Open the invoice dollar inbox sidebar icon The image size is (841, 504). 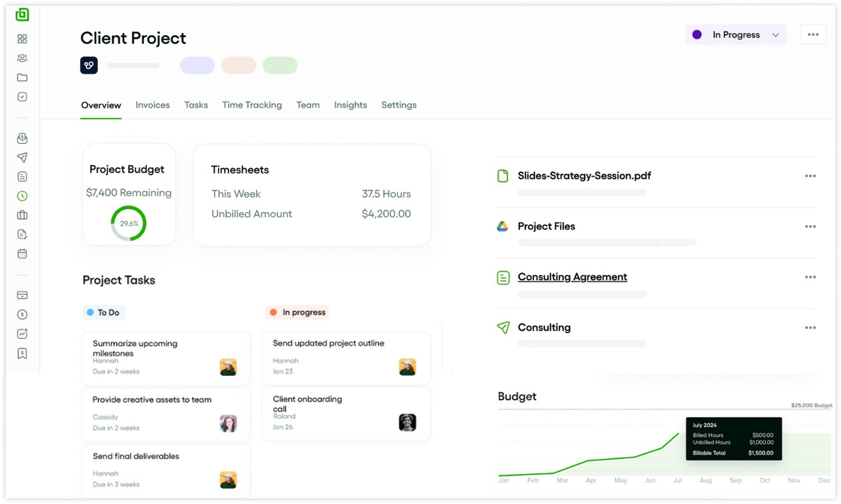pyautogui.click(x=22, y=138)
